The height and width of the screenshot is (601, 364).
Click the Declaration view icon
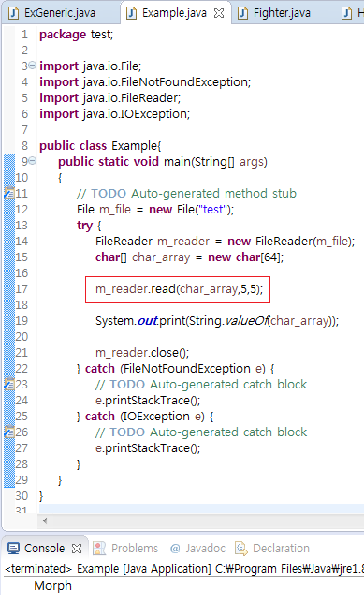tap(241, 549)
